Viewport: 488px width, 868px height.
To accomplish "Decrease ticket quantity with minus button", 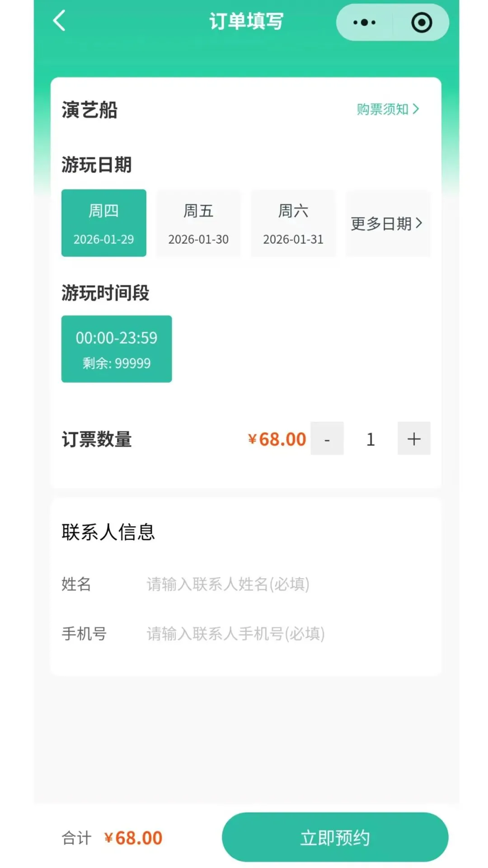I will [x=327, y=439].
